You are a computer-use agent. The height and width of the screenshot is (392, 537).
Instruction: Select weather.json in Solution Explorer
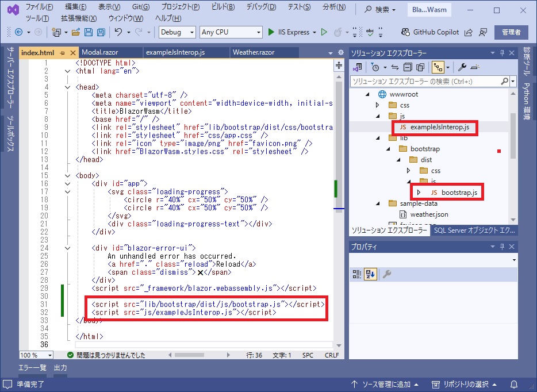tap(429, 214)
